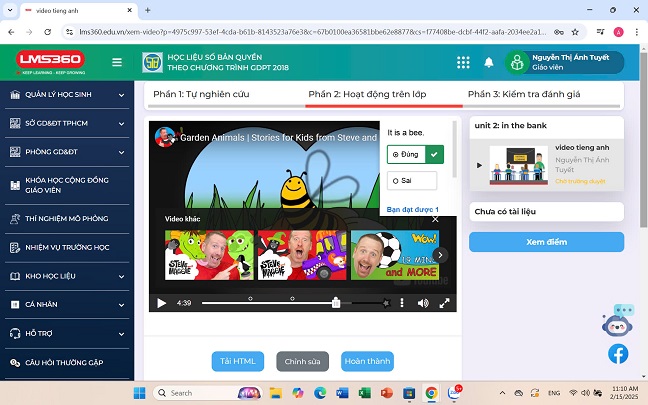
Task: Open the green dragon Steve Maggie thumbnail
Action: point(209,255)
